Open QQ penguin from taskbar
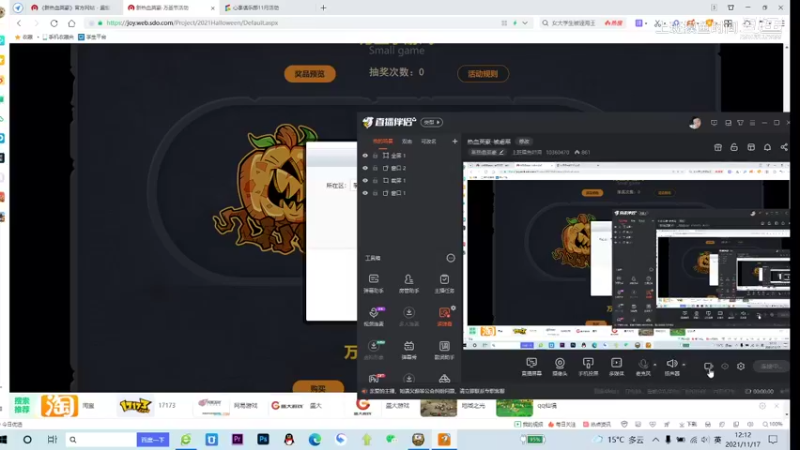This screenshot has width=800, height=450. pyautogui.click(x=289, y=439)
